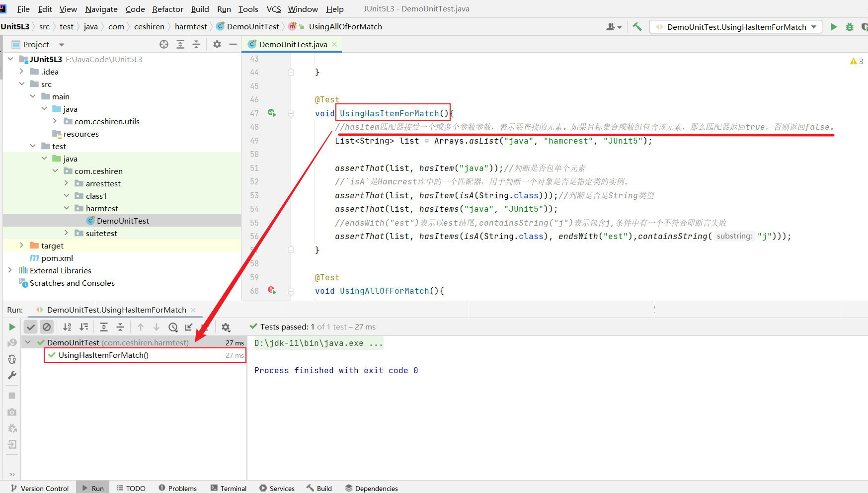
Task: Click Sort Alphabetically in test toolbar
Action: [67, 327]
